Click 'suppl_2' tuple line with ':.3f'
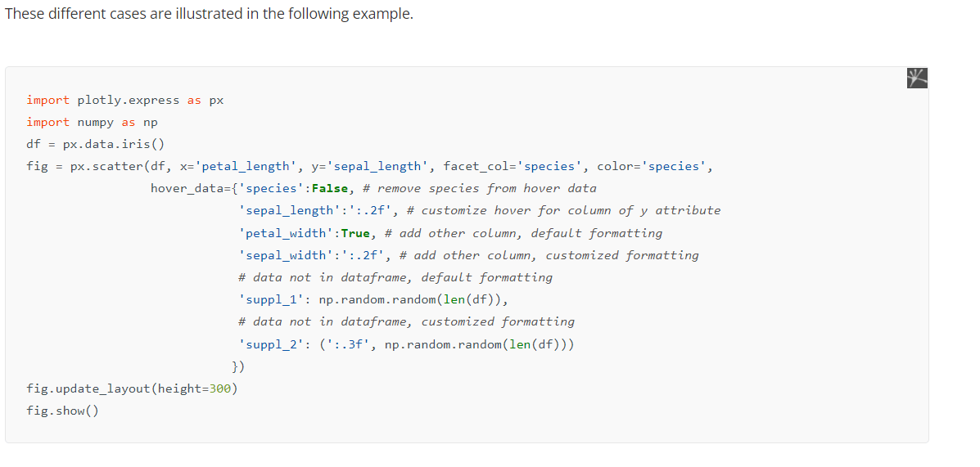Viewport: 980px width, 467px height. [406, 344]
